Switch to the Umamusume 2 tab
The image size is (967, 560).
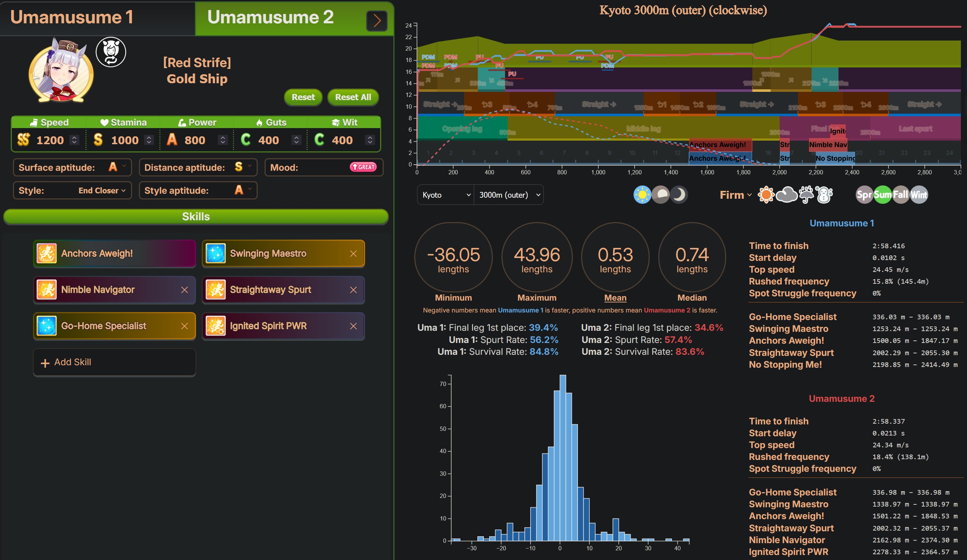coord(270,18)
